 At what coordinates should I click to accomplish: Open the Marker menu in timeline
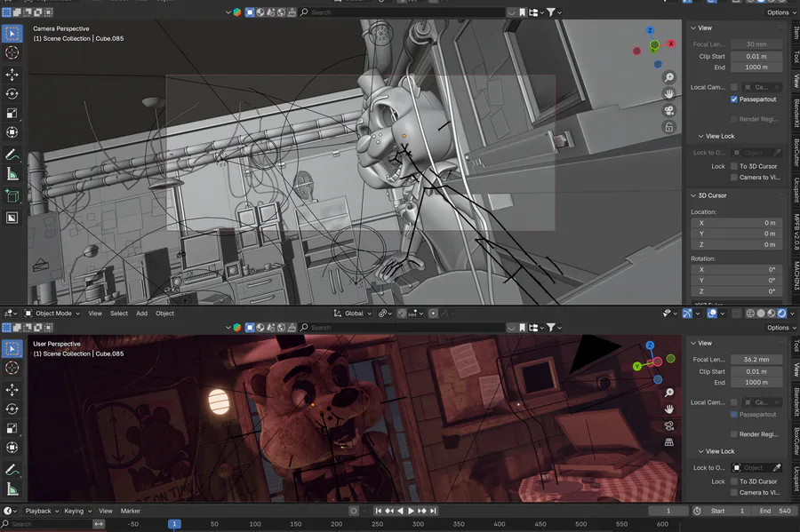[130, 511]
